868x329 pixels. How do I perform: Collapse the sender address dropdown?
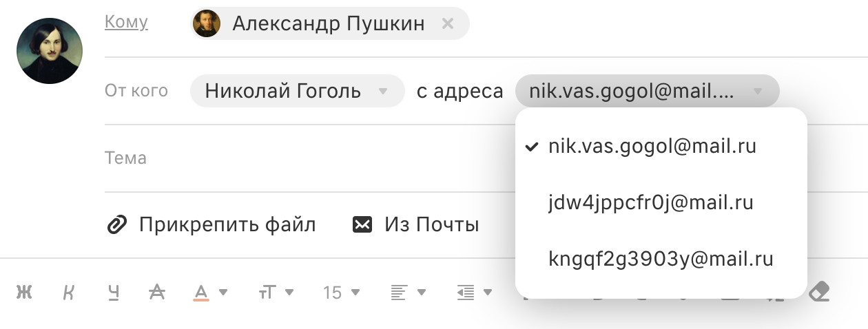[x=647, y=91]
